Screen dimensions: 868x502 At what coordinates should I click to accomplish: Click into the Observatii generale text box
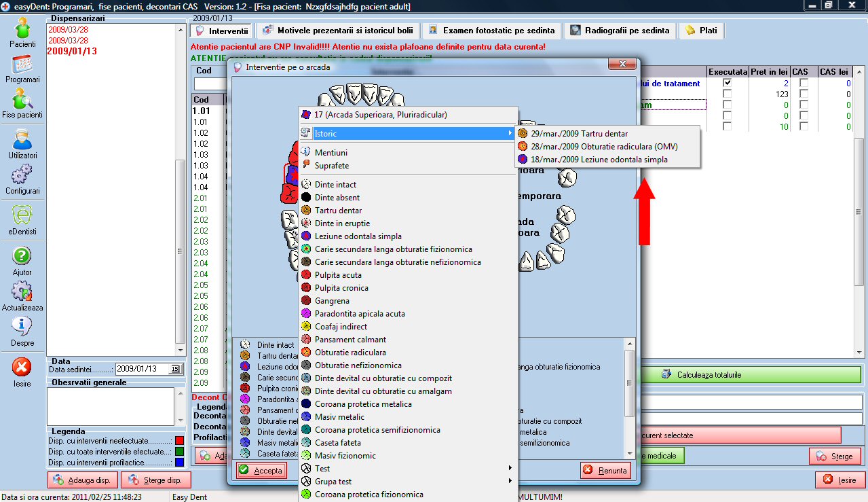pyautogui.click(x=111, y=406)
